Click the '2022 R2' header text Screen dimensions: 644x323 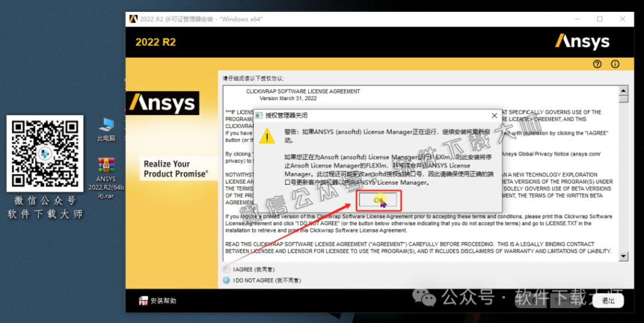pos(156,42)
